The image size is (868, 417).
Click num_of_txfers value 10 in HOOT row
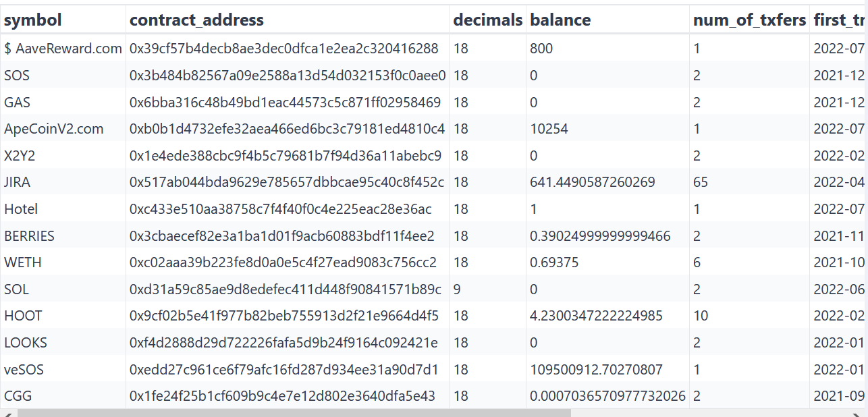pyautogui.click(x=701, y=316)
